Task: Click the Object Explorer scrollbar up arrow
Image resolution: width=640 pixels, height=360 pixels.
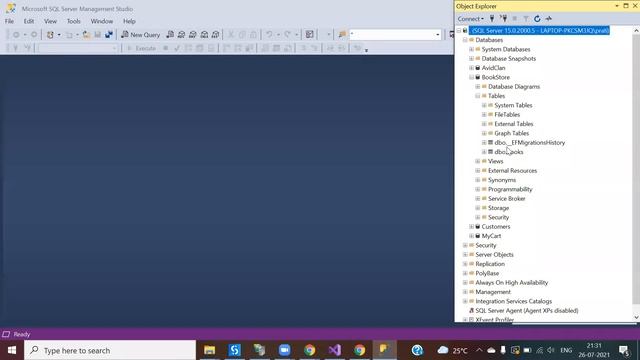Action: 636,31
